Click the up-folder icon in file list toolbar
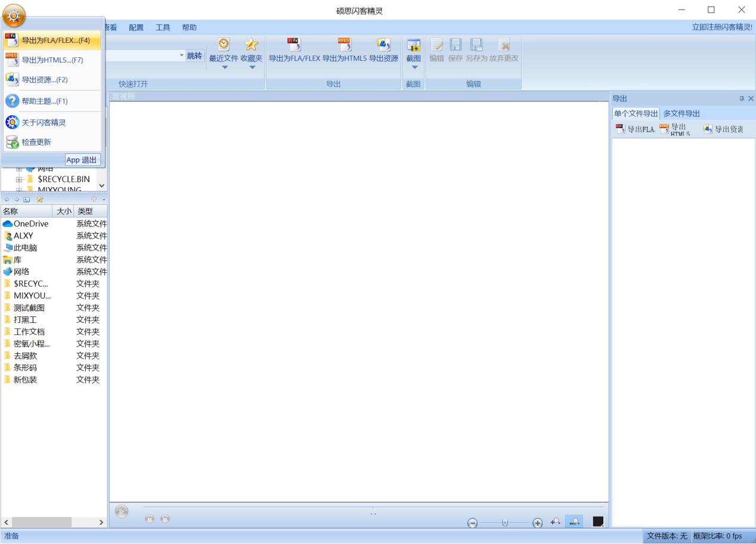This screenshot has height=544, width=756. tap(26, 198)
